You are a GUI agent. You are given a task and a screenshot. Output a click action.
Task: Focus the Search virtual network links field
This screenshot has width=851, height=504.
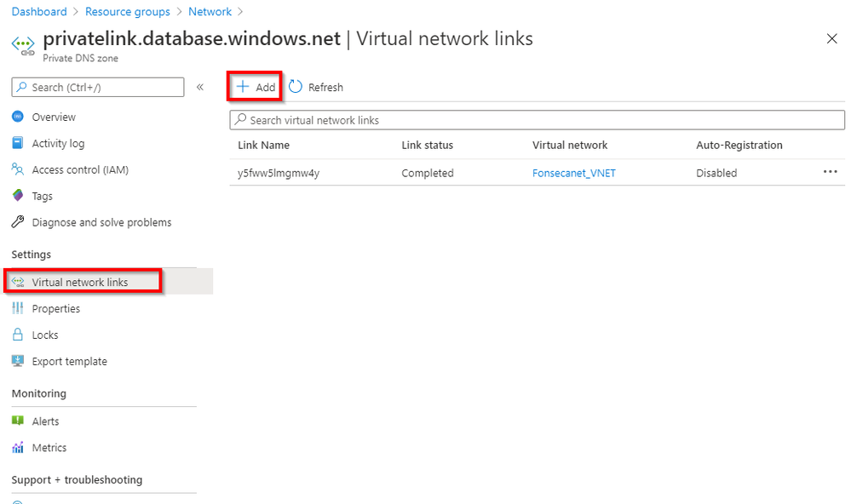[537, 120]
